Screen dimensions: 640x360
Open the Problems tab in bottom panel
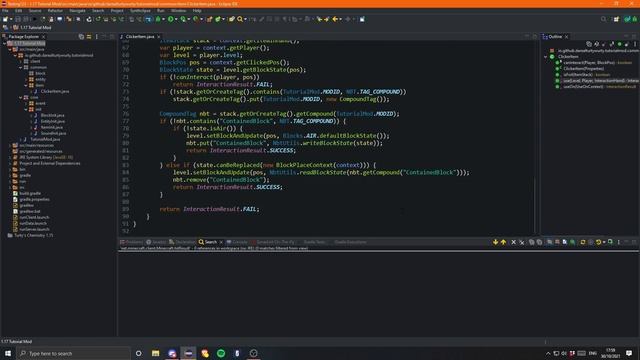(x=131, y=242)
